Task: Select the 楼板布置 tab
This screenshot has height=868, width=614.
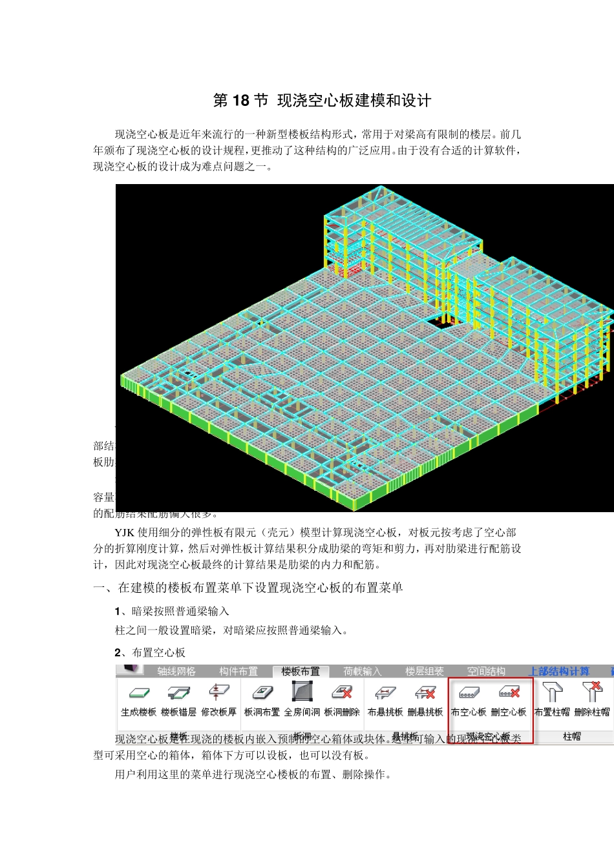Action: [301, 671]
